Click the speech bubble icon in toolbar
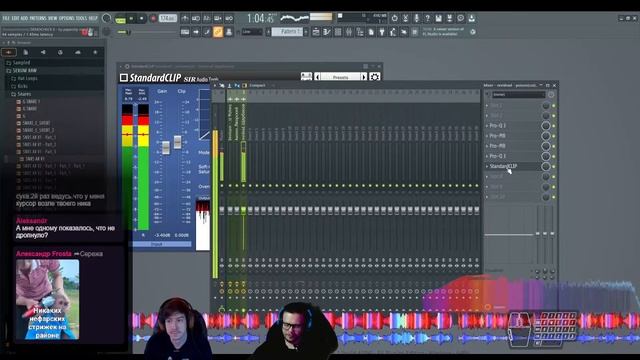Screen dimensions: 640x360 tap(460, 18)
